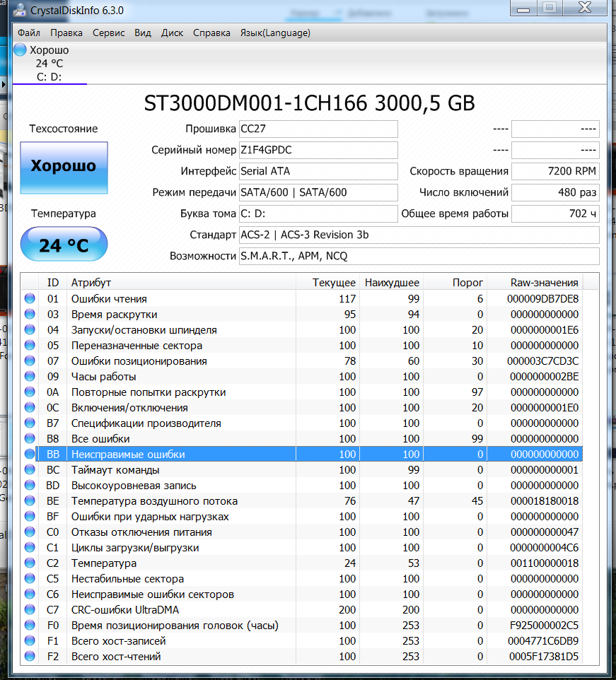
Task: Click status circle of row F2 Всего хост-чтений
Action: pos(30,656)
